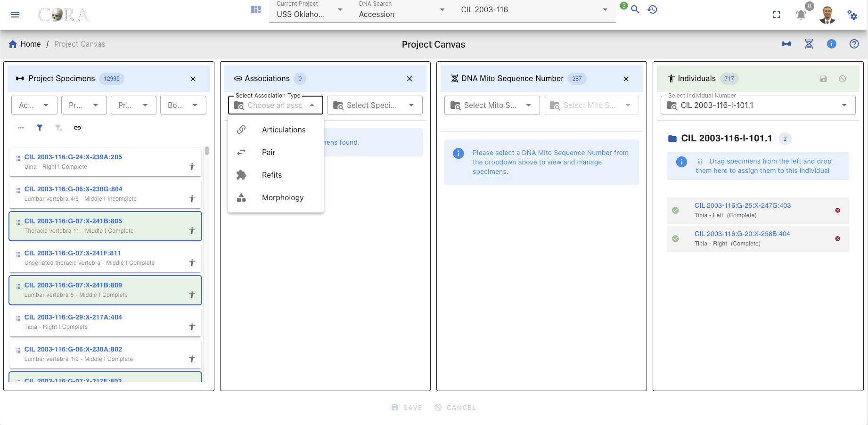Open the Bo... filter dropdown
This screenshot has width=868, height=425.
coord(183,105)
